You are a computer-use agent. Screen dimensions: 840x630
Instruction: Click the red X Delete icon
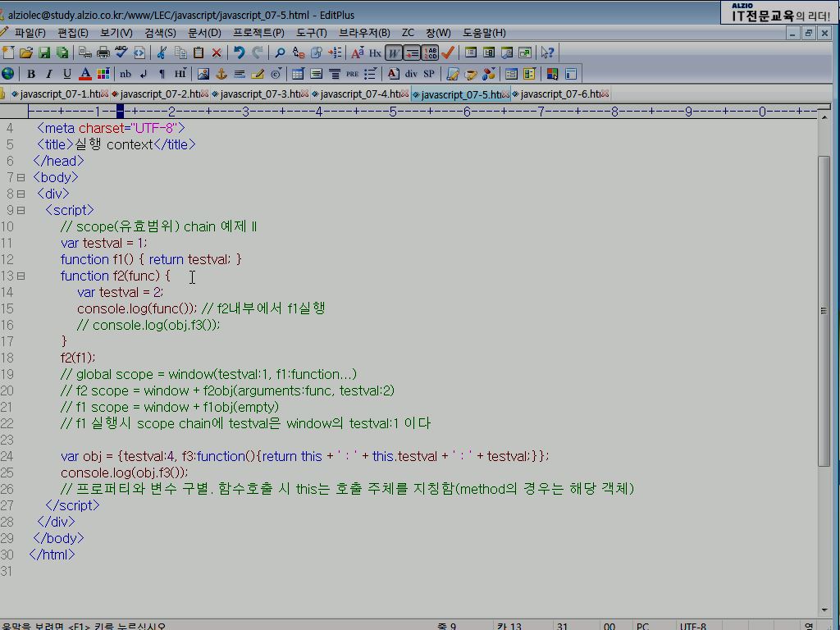click(x=217, y=52)
